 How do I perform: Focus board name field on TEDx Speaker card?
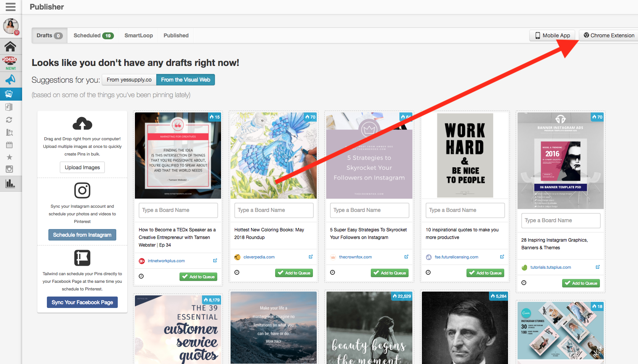(178, 210)
